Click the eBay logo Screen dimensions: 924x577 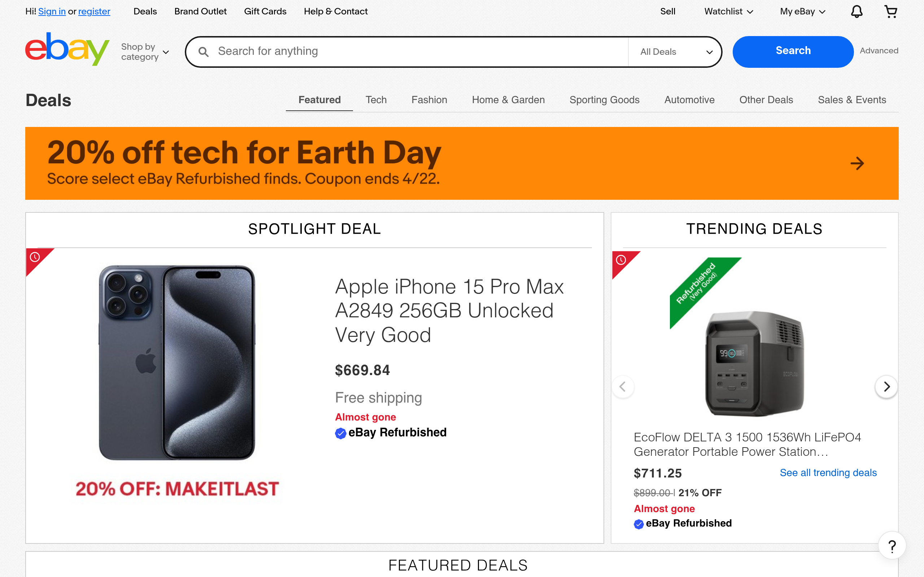tap(67, 50)
